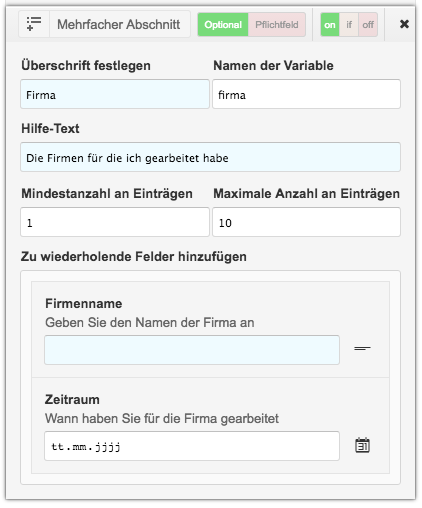This screenshot has height=508, width=422.
Task: Close the Mehrfacher Abschnitt panel
Action: coord(404,24)
